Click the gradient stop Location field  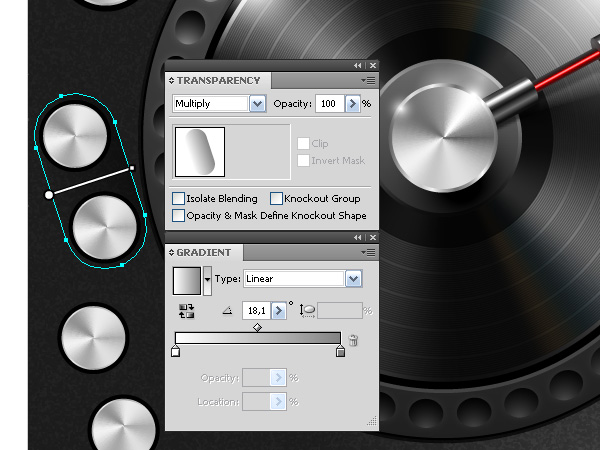(x=256, y=402)
